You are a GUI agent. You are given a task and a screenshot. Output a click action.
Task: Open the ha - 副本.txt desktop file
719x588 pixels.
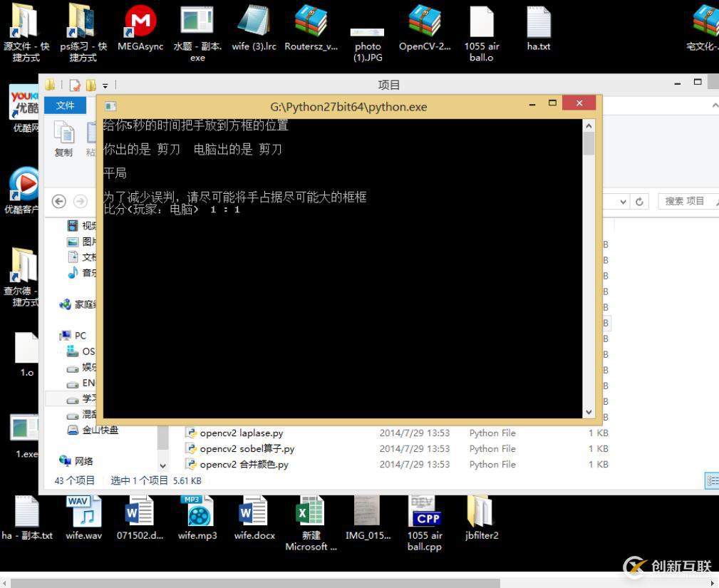(x=26, y=517)
